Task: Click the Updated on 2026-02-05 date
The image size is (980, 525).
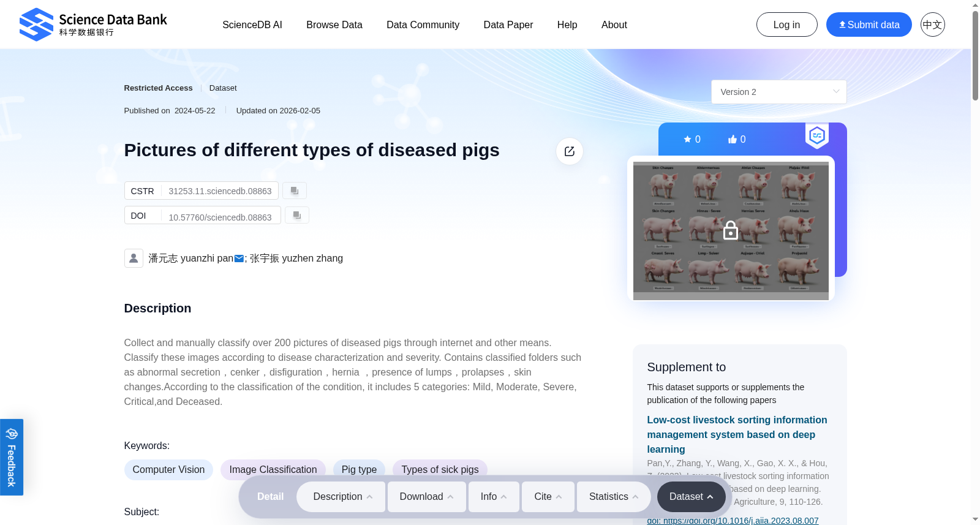Action: coord(278,111)
